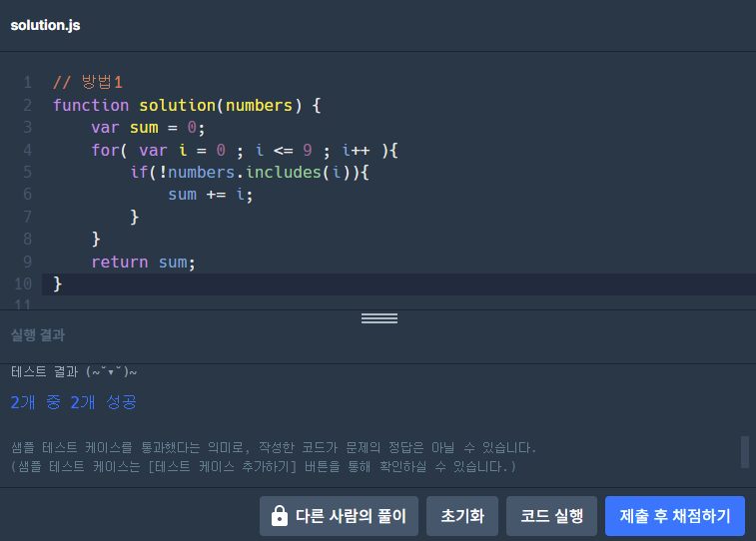Click closing brace on line 7
This screenshot has height=541, width=756.
pos(135,217)
